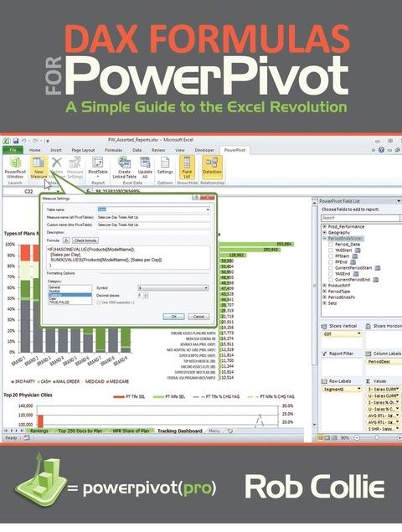Click Create Linked Table icon
The image size is (402, 532).
[124, 168]
